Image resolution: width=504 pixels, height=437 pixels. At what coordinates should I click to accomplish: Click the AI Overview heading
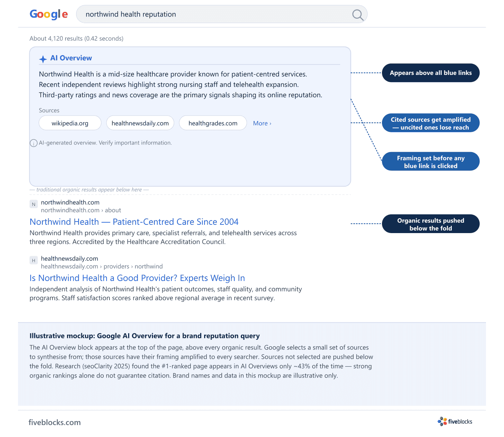(x=71, y=58)
